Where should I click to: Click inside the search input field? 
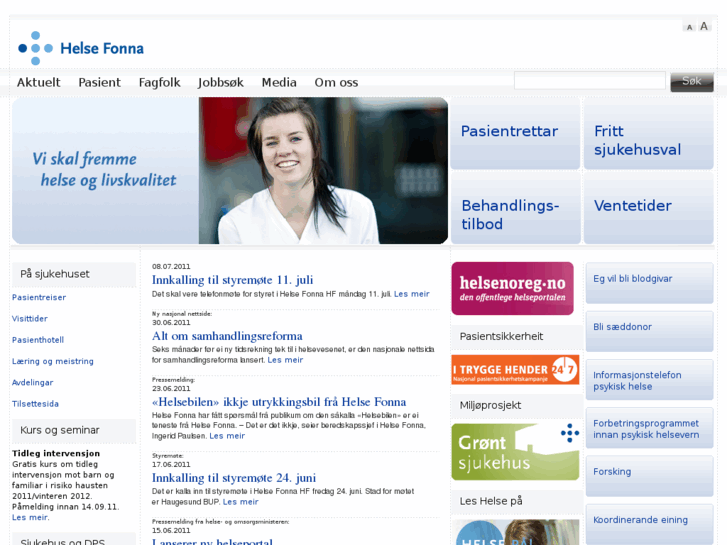click(x=590, y=80)
